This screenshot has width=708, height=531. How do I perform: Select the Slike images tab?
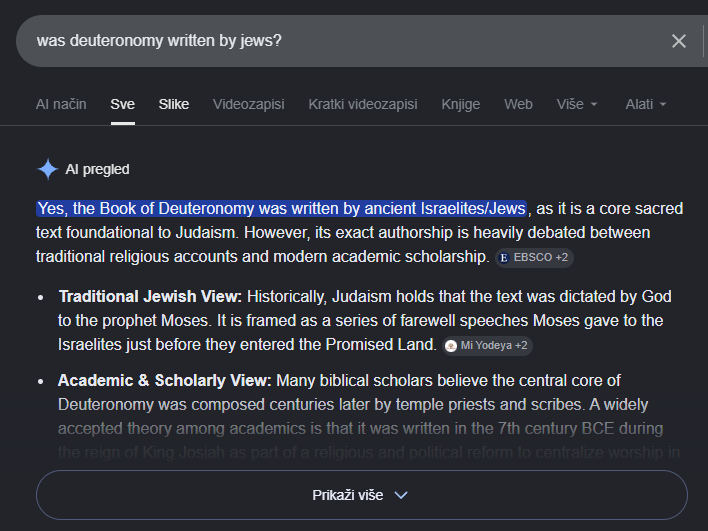coord(174,104)
